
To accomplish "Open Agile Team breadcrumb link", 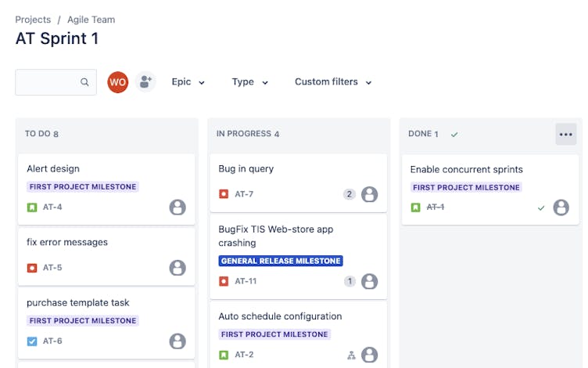I will click(91, 20).
